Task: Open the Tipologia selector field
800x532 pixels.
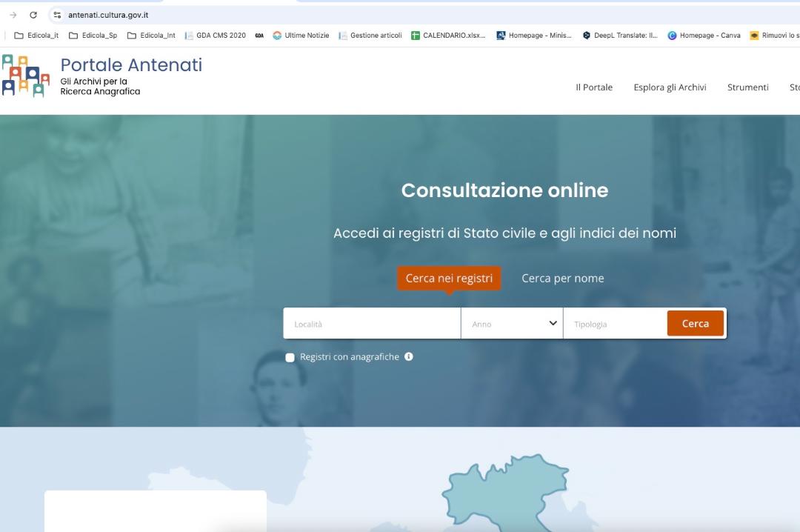Action: tap(614, 324)
